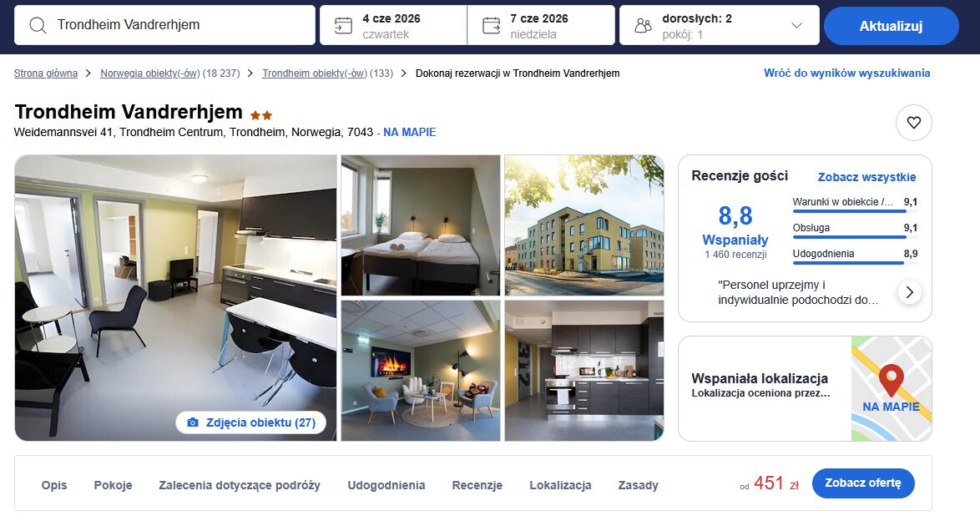
Task: Click the camera icon for property photos
Action: coord(193,422)
